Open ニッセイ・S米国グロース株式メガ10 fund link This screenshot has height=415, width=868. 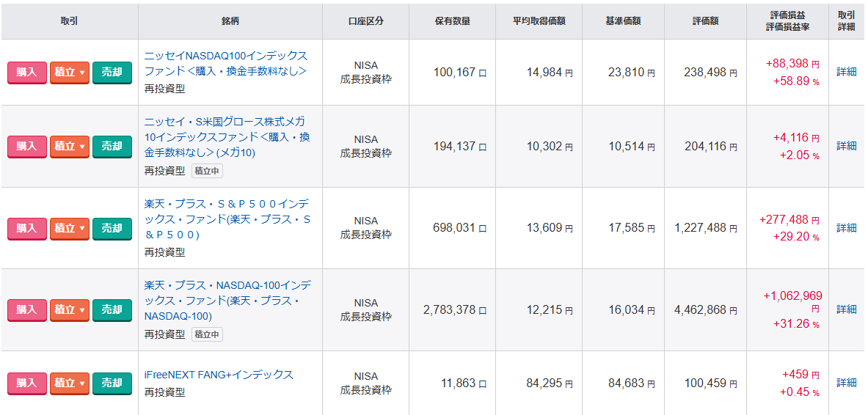[x=227, y=137]
